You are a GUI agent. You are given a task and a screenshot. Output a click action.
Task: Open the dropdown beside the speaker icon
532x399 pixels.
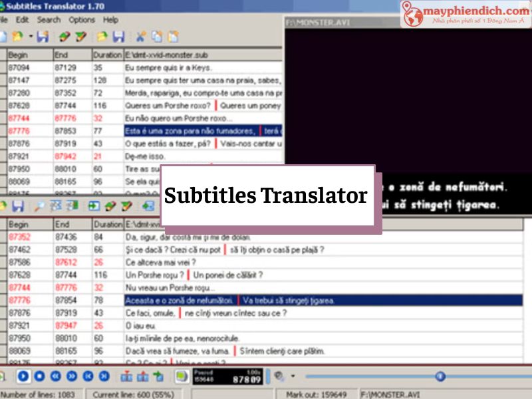(293, 376)
